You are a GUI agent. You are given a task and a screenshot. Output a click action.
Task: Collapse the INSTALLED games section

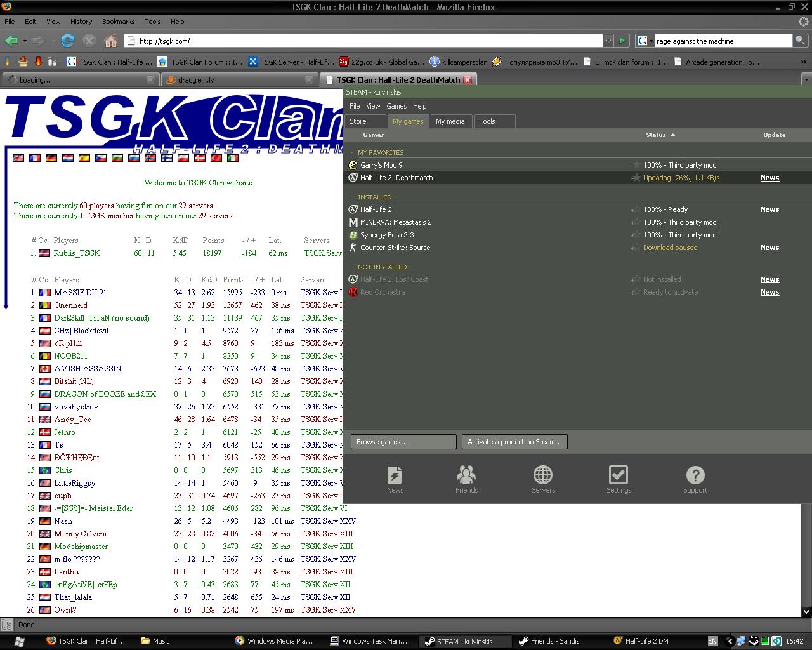click(353, 197)
